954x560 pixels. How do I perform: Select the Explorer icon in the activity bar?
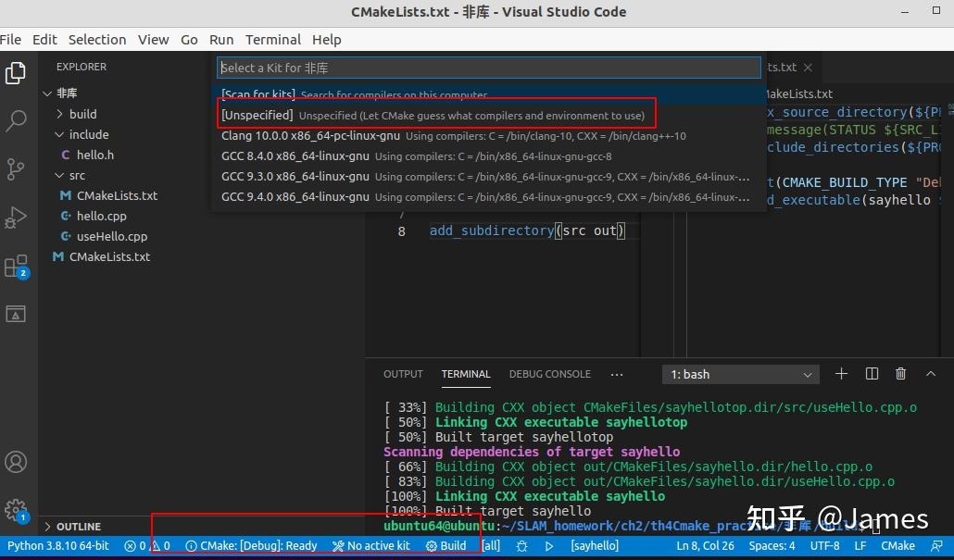[x=15, y=72]
